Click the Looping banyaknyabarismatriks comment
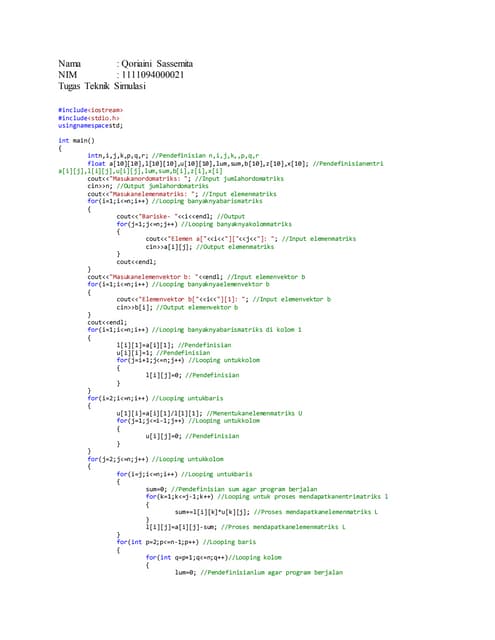This screenshot has height=640, width=495. [207, 201]
